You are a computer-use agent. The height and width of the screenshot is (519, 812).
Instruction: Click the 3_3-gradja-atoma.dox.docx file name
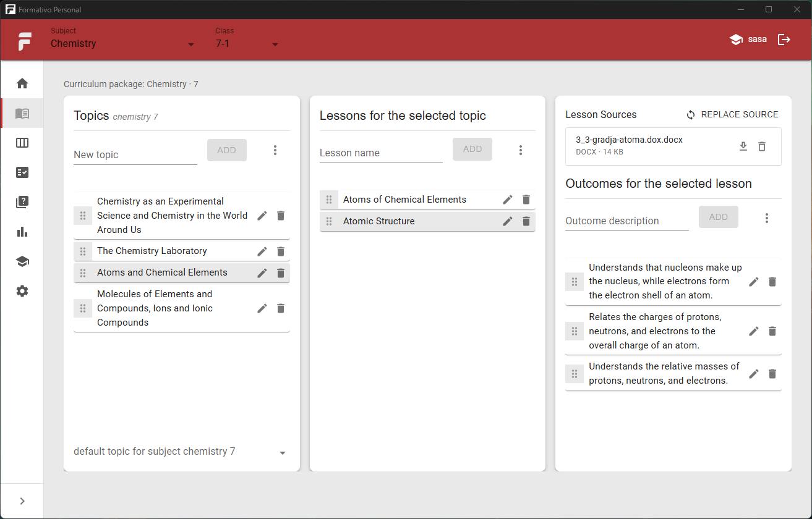(x=629, y=140)
